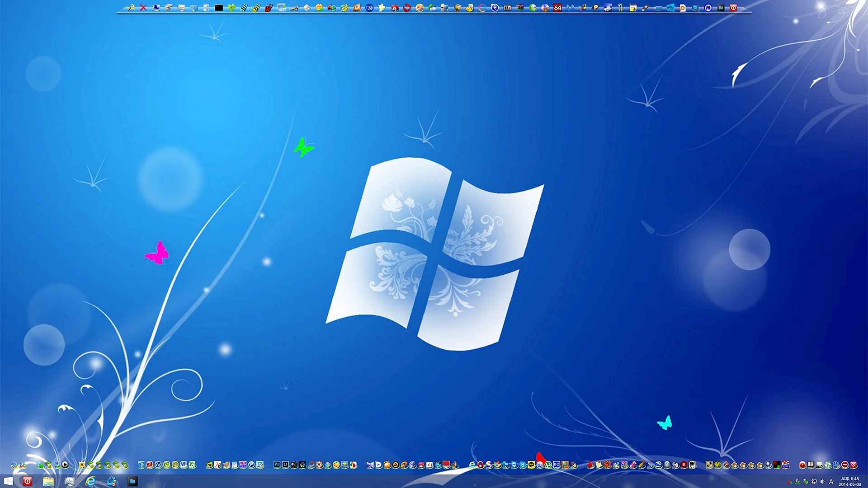Open Adobe Acrobat PDF icon in bottom dock
Image resolution: width=868 pixels, height=488 pixels.
[217, 465]
